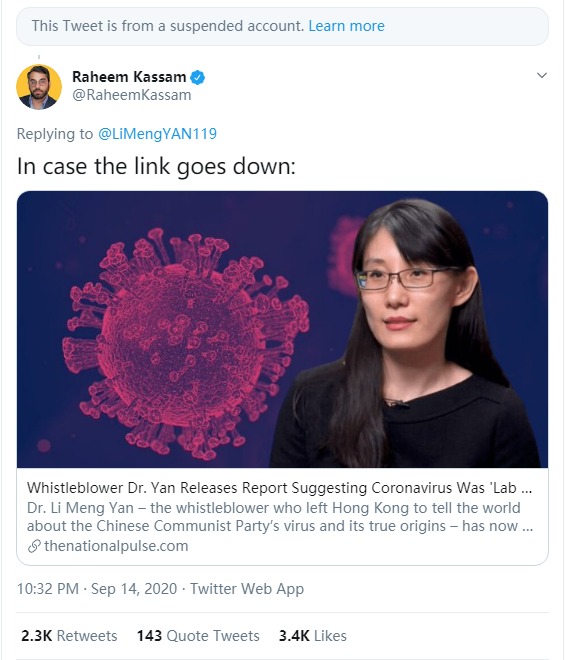Click the In case the link goes down text

tap(156, 166)
